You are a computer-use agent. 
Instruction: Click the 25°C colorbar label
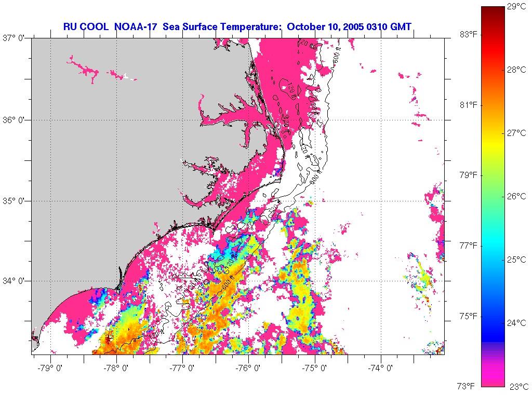(517, 260)
